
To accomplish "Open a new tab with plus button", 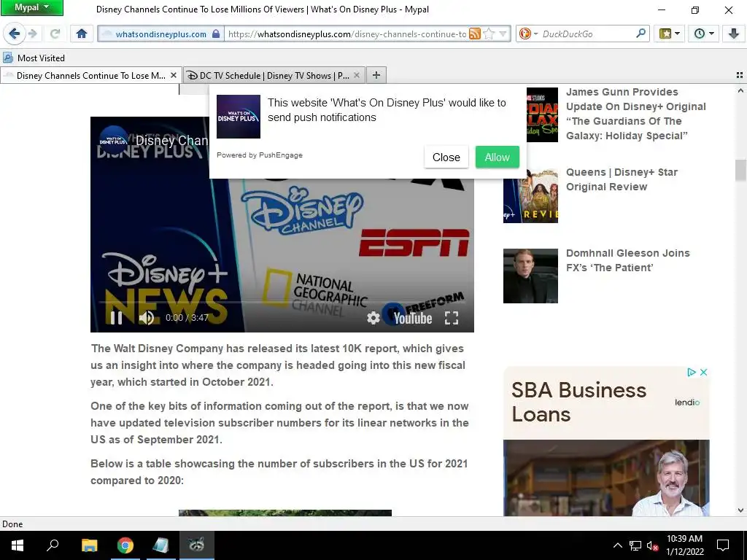I will click(x=376, y=75).
